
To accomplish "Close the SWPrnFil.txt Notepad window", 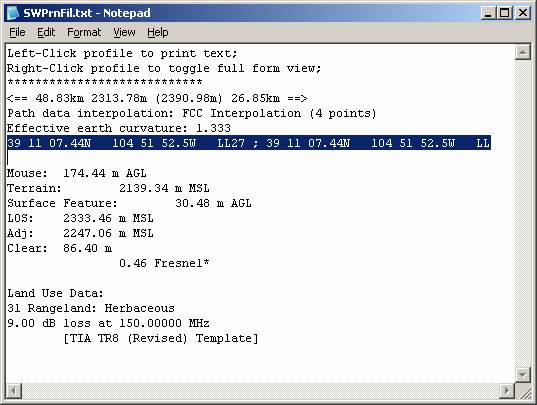I will point(523,13).
